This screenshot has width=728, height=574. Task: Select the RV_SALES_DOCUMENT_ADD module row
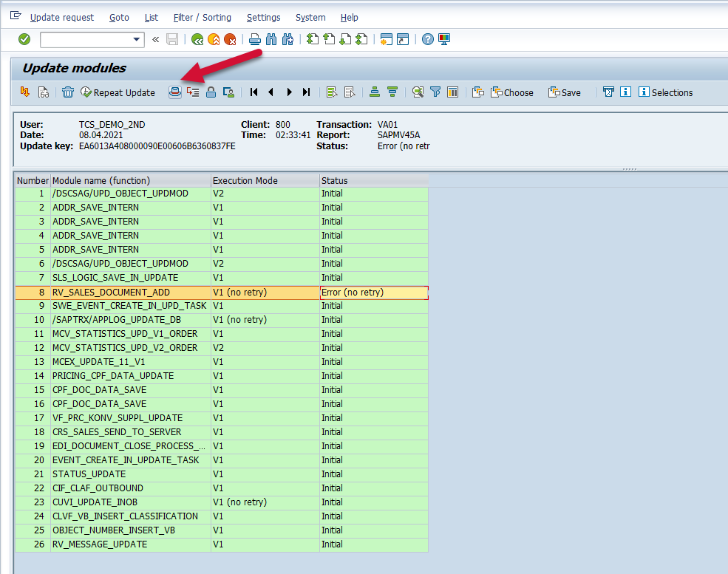(111, 292)
